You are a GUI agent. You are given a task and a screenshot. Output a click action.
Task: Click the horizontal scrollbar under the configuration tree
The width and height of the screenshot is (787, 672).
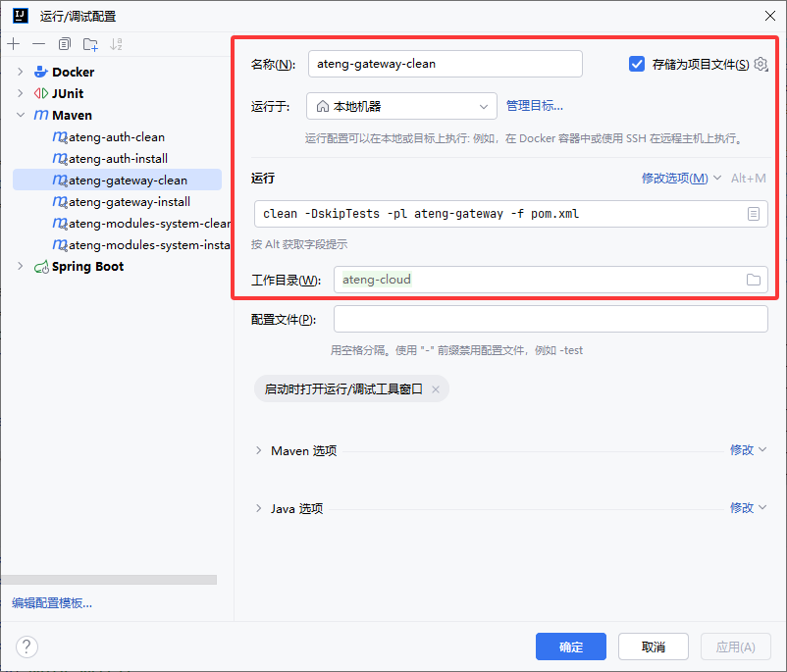pyautogui.click(x=108, y=580)
